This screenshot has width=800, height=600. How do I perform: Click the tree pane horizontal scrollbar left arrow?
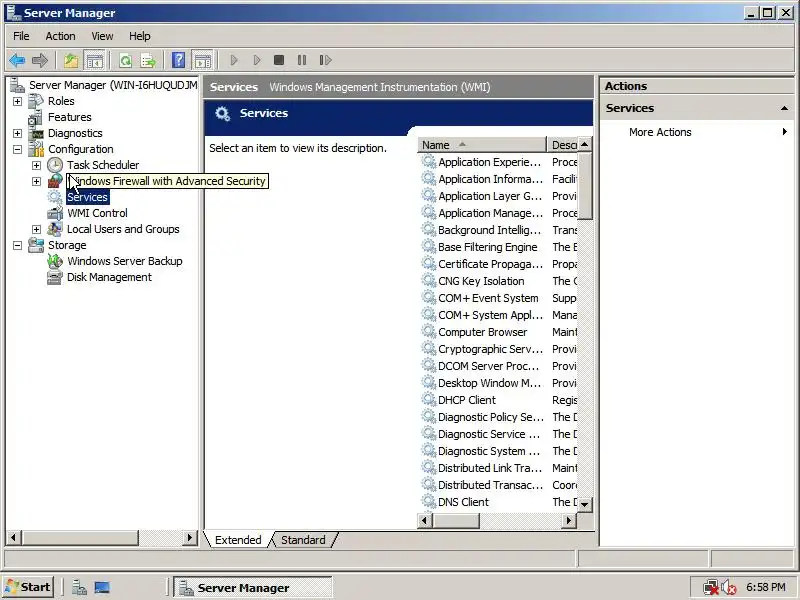(13, 537)
